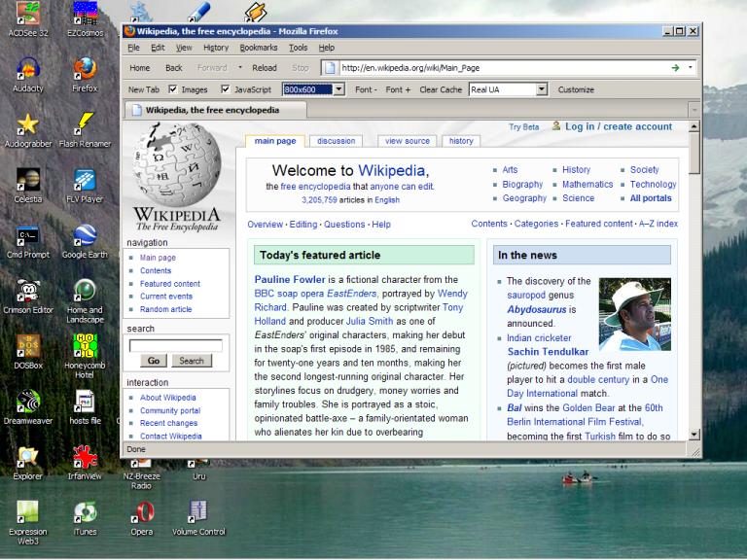Screen dimensions: 747x560
Task: Click the page scrollbar down arrow
Action: (694, 435)
